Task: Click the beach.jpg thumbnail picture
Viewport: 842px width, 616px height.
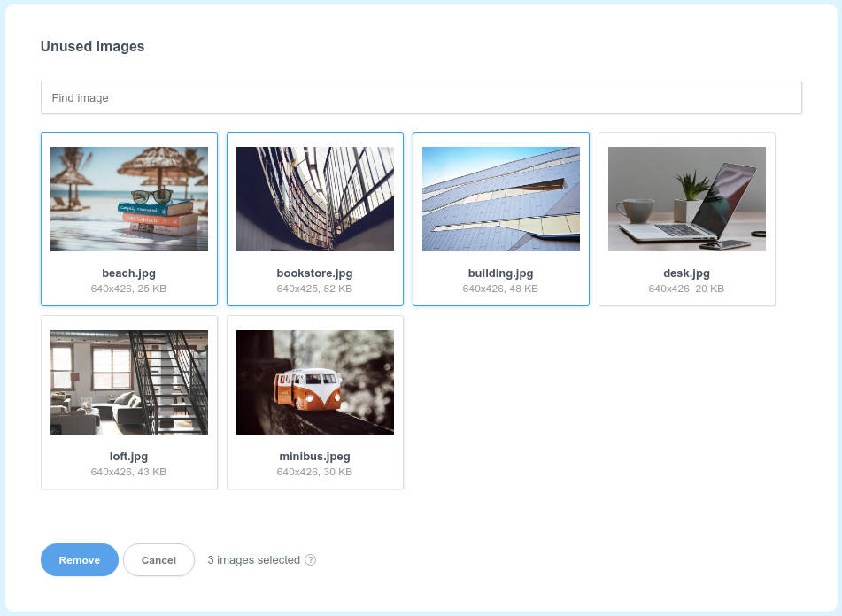Action: tap(128, 198)
